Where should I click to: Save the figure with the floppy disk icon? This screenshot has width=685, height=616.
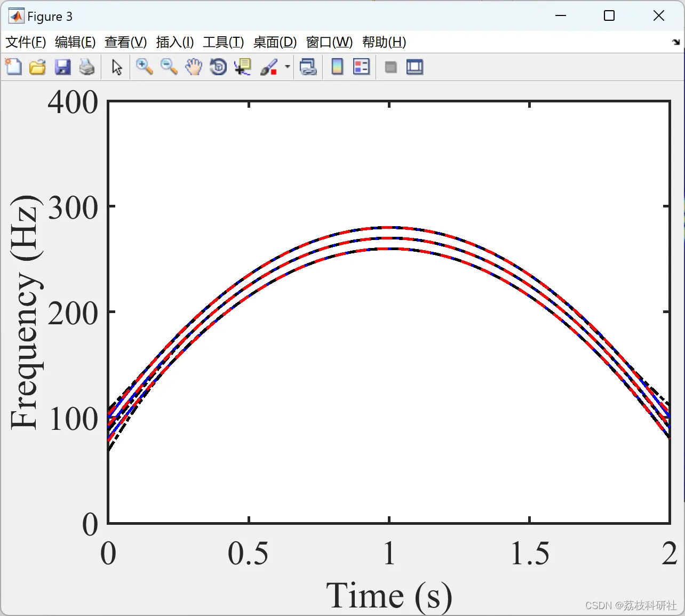tap(62, 67)
